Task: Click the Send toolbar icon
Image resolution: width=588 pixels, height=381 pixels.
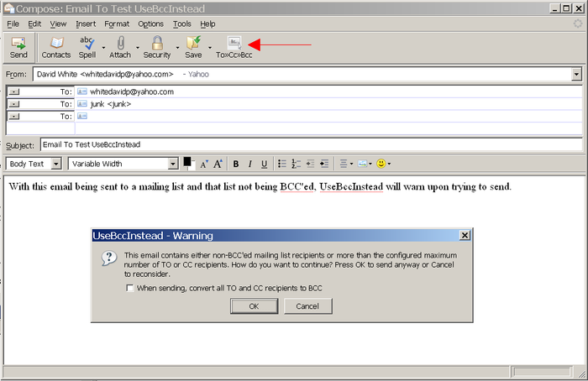Action: pos(18,47)
